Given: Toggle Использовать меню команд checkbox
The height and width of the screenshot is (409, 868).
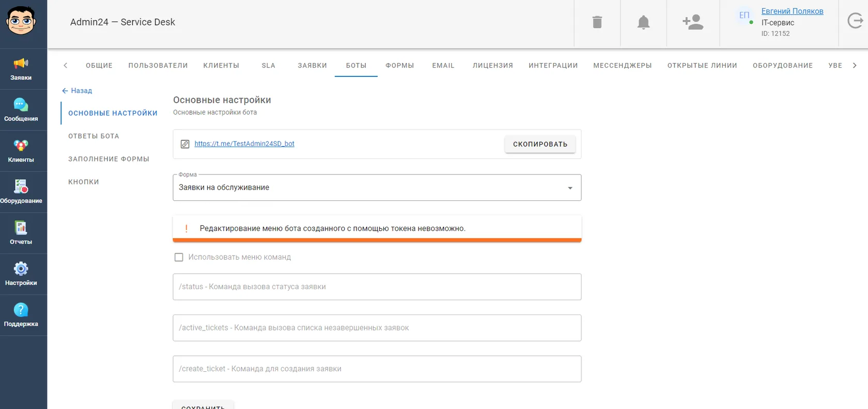Looking at the screenshot, I should coord(179,257).
